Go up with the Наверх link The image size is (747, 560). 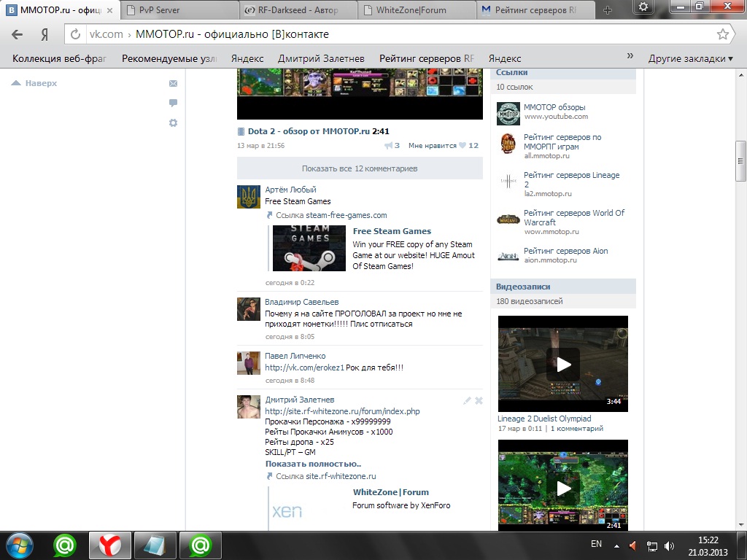(34, 83)
